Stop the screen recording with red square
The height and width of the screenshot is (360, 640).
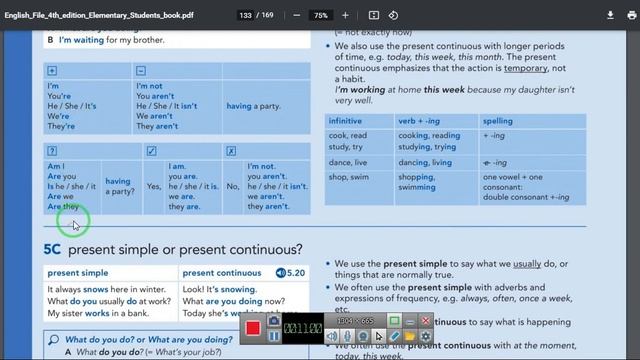click(253, 328)
